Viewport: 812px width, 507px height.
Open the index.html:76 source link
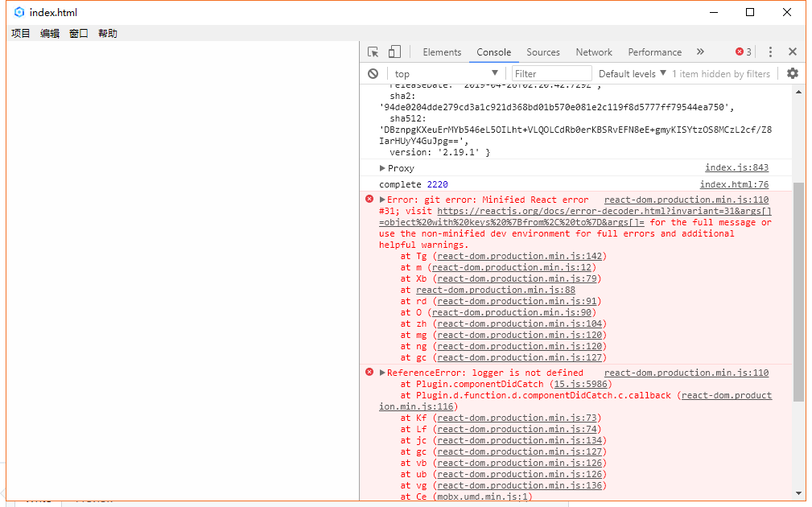click(734, 184)
